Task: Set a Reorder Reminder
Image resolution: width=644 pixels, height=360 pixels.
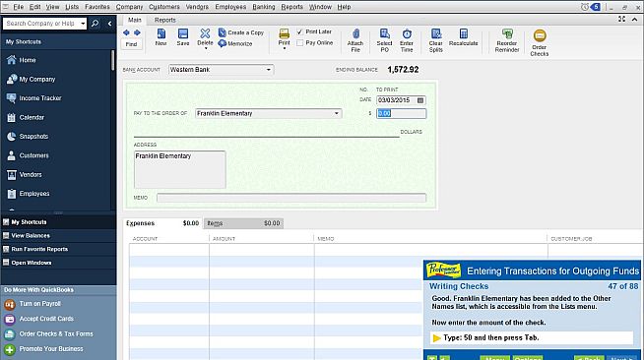Action: [x=507, y=40]
